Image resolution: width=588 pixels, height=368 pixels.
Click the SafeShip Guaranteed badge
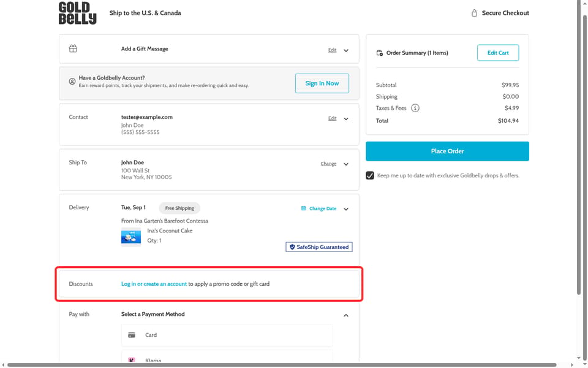(x=318, y=247)
